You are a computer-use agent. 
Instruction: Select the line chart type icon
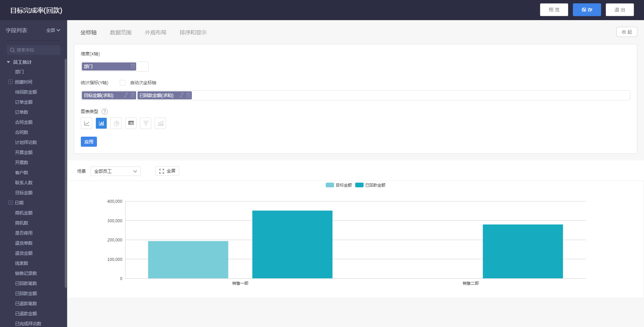tap(87, 123)
